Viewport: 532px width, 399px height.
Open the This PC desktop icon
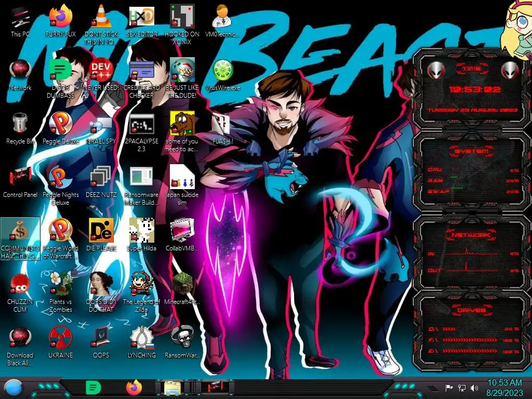[x=20, y=22]
